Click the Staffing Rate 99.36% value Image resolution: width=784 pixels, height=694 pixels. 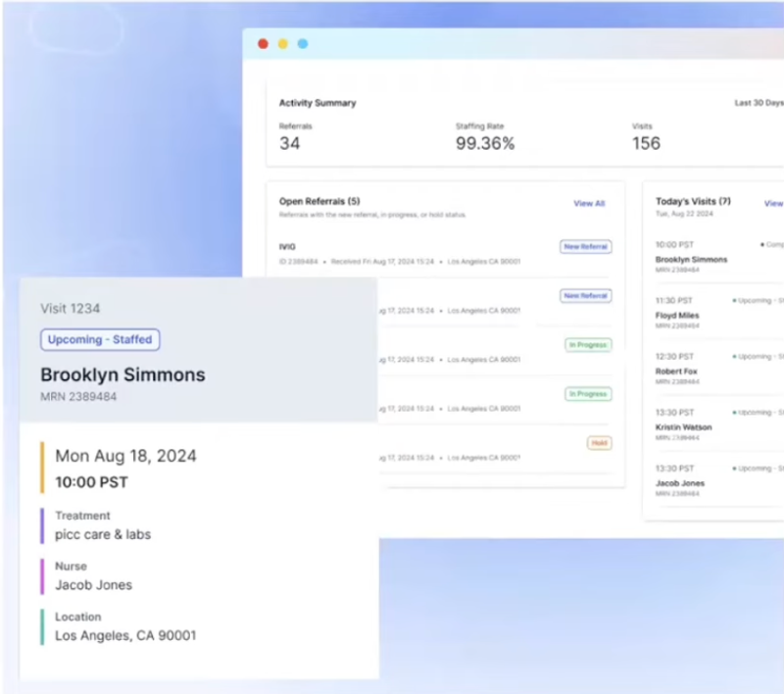pyautogui.click(x=485, y=143)
